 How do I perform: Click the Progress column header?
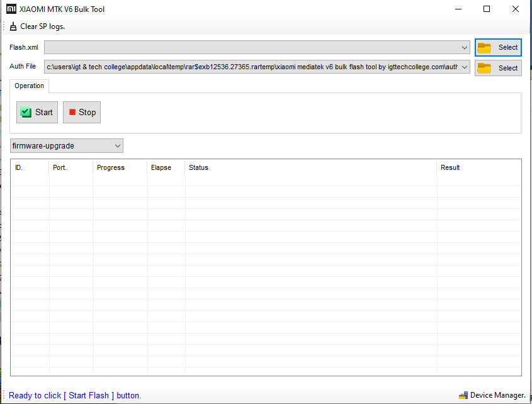(x=111, y=167)
